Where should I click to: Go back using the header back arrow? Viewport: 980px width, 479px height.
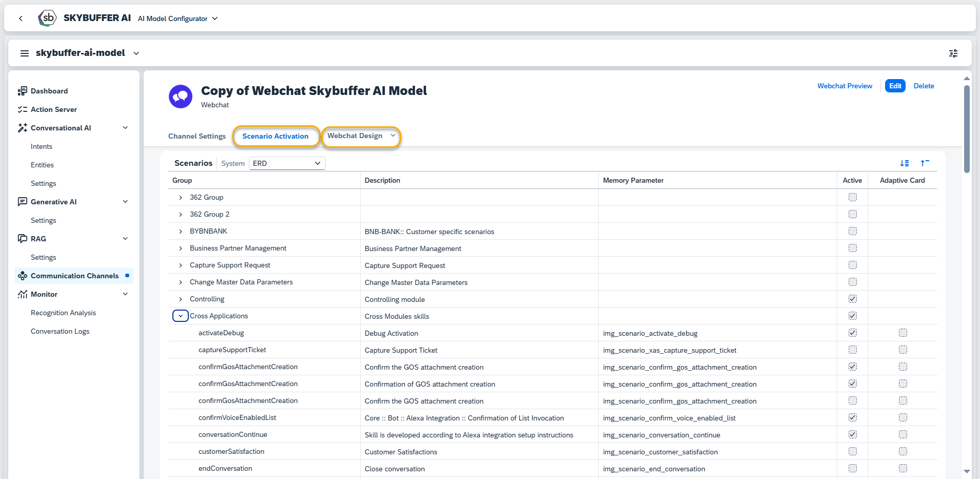pyautogui.click(x=21, y=18)
